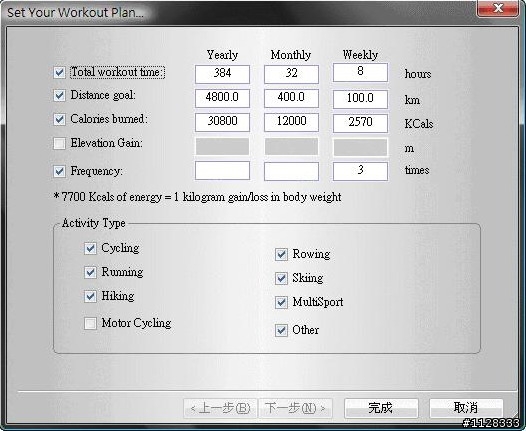Disable the Calories burned checkbox

pos(59,119)
